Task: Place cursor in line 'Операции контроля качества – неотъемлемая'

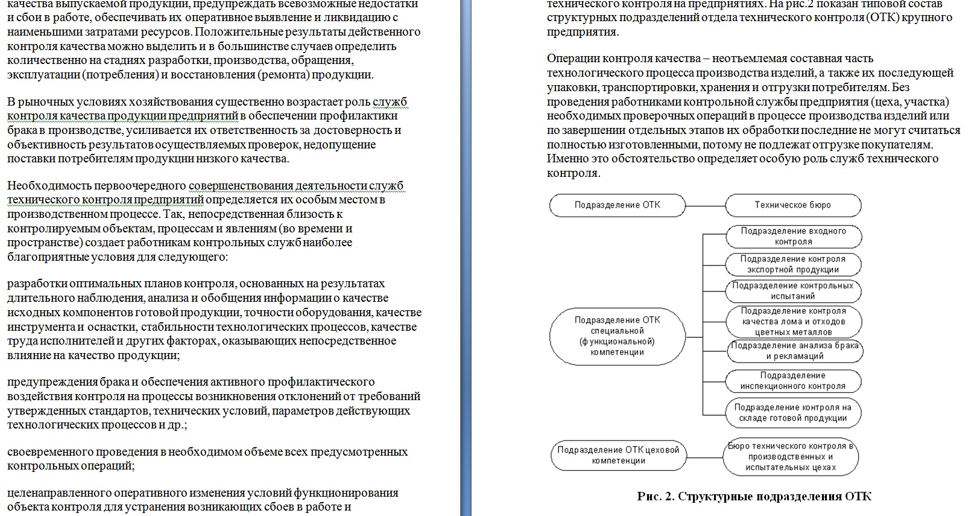Action: tap(710, 59)
